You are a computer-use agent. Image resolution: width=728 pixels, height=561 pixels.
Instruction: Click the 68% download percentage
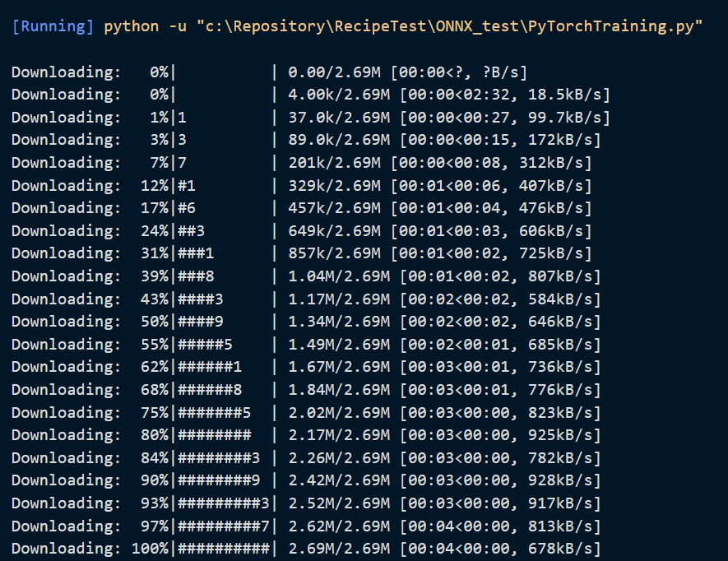[x=155, y=390]
